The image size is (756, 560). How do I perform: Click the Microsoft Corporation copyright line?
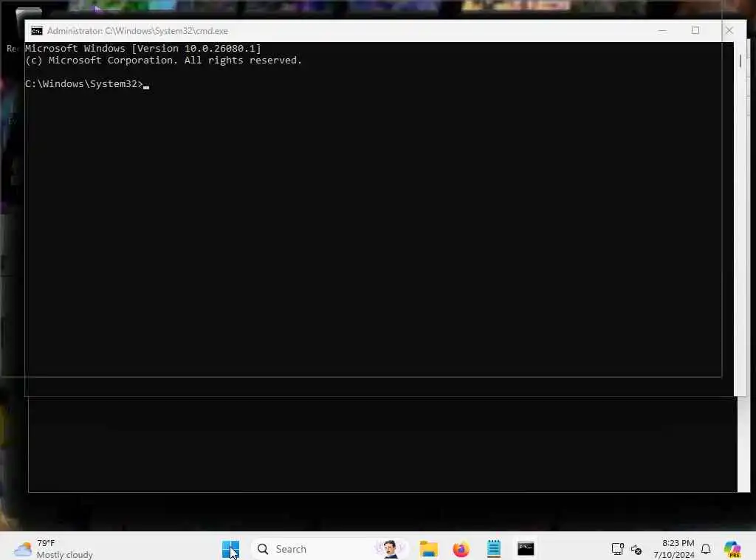click(163, 61)
